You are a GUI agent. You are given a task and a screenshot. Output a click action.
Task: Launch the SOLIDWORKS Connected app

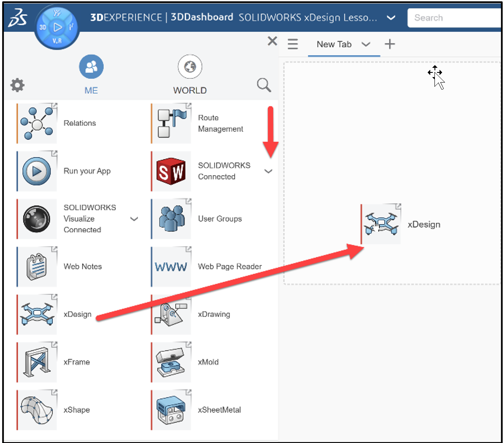pos(171,171)
